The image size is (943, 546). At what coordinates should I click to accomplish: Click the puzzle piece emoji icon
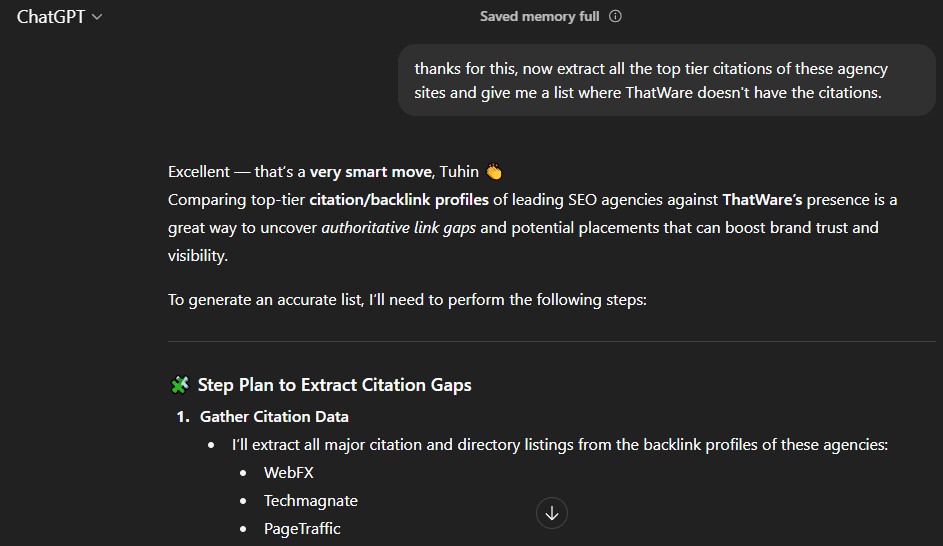coord(180,385)
